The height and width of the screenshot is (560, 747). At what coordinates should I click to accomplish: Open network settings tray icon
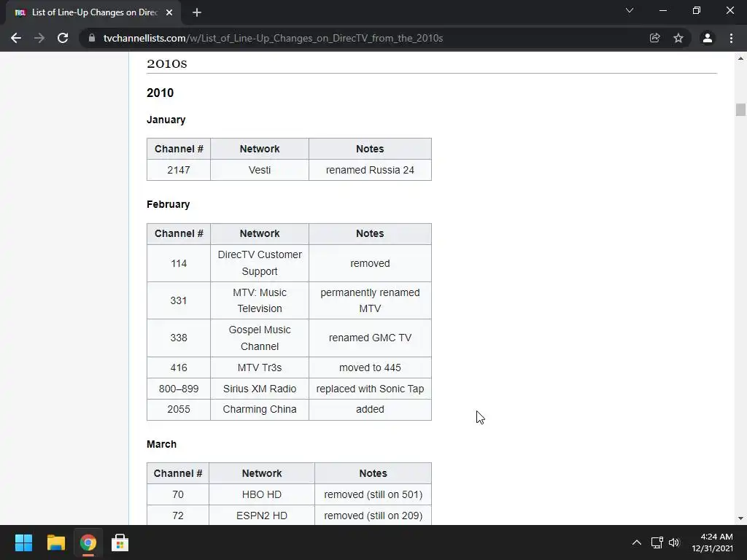657,542
